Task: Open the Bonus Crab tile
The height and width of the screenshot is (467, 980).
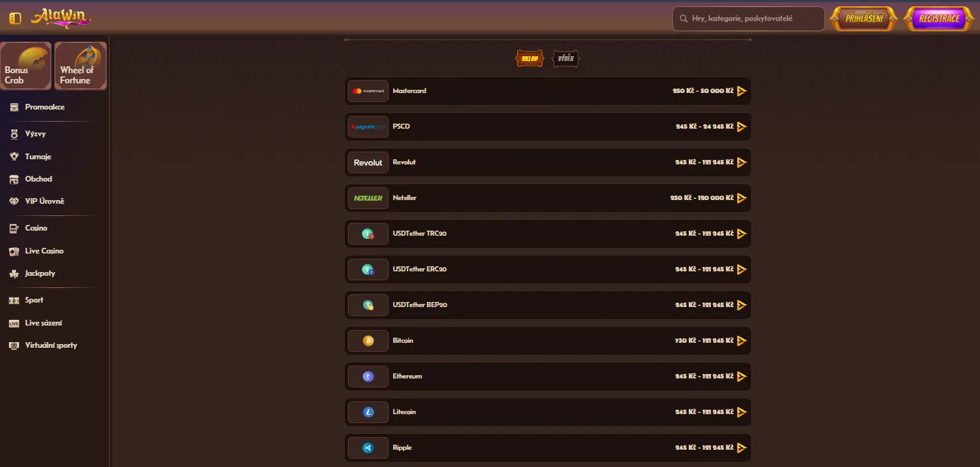Action: [25, 66]
